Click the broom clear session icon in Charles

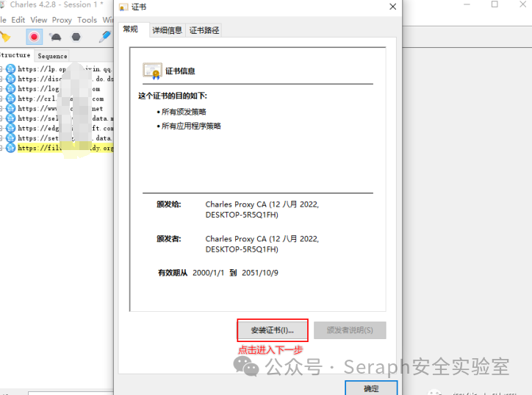pyautogui.click(x=4, y=37)
